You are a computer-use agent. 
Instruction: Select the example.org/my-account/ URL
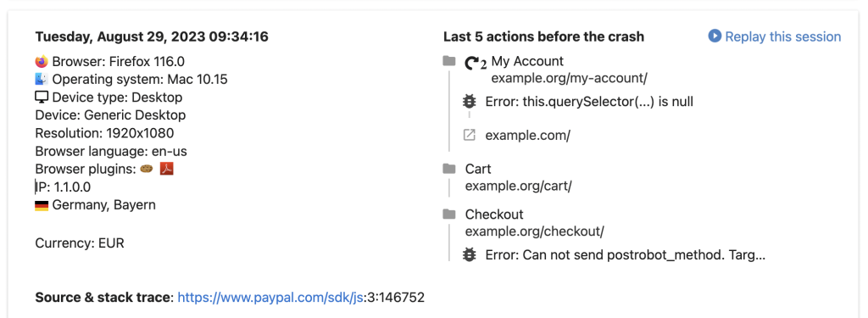coord(570,78)
